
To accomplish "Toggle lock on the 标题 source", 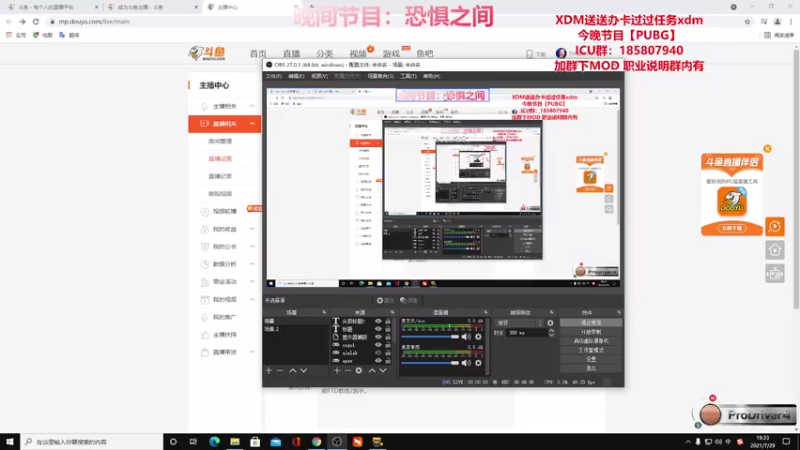I will (388, 329).
